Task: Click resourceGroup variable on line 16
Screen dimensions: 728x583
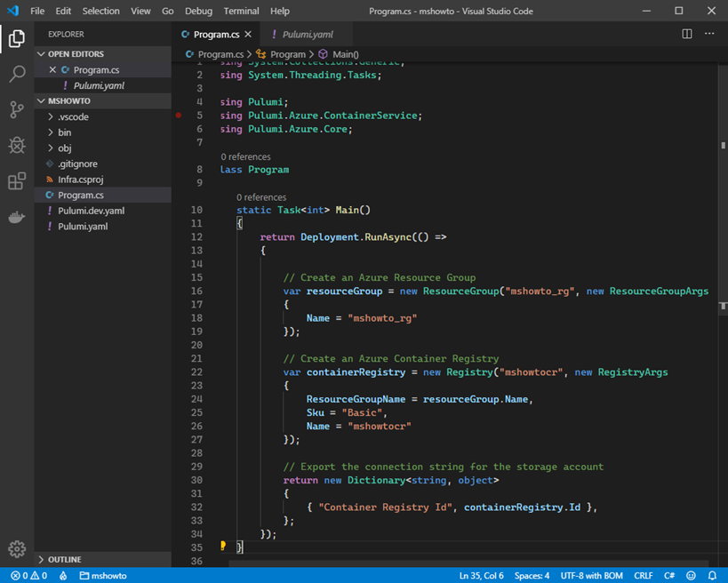Action: point(344,291)
